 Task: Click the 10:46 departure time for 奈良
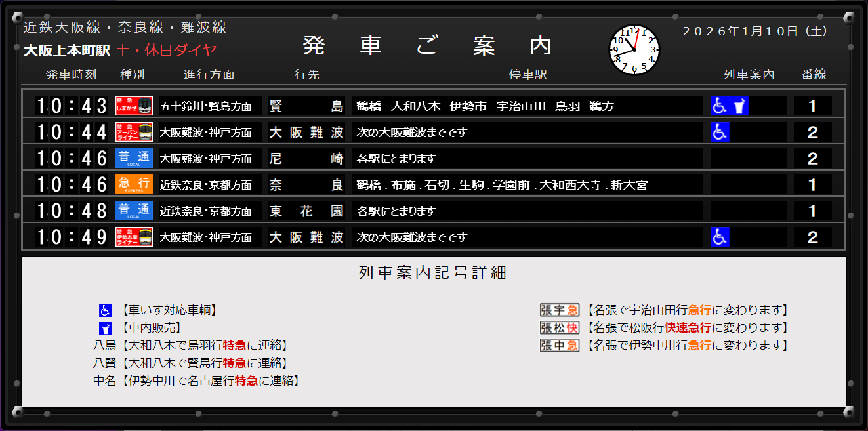coord(71,185)
